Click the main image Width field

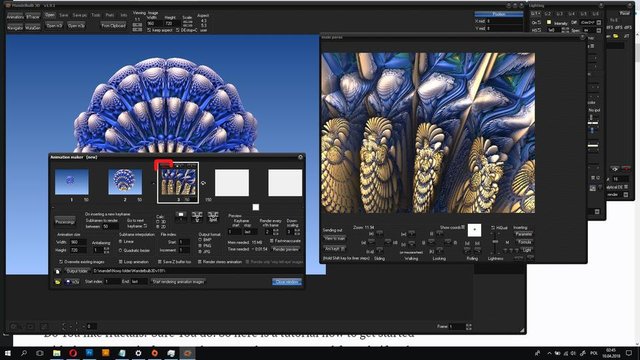click(154, 24)
